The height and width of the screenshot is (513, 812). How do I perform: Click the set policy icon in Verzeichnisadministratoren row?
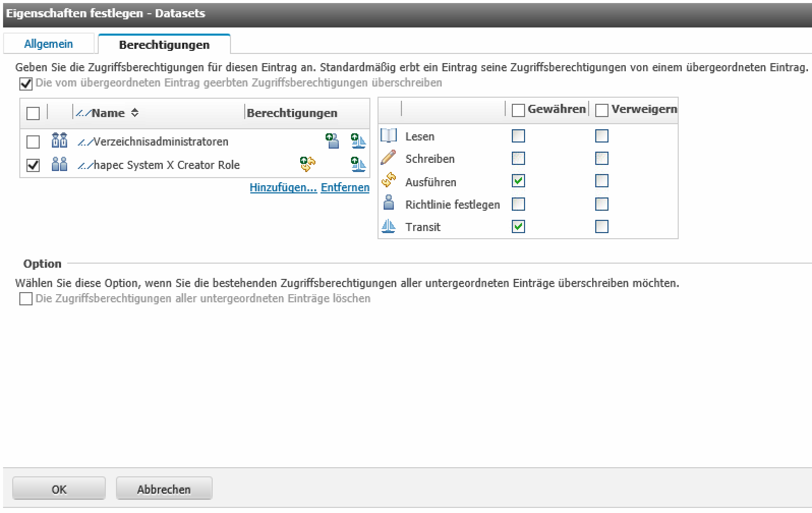coord(332,141)
